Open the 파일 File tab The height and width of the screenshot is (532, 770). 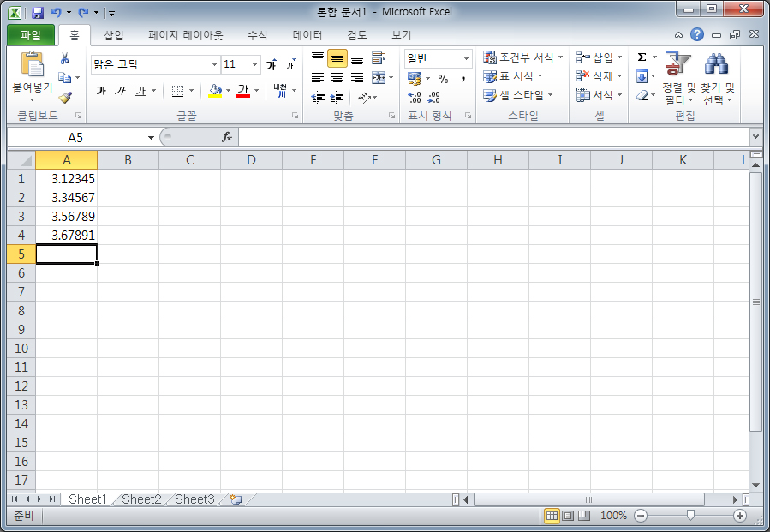(x=31, y=35)
